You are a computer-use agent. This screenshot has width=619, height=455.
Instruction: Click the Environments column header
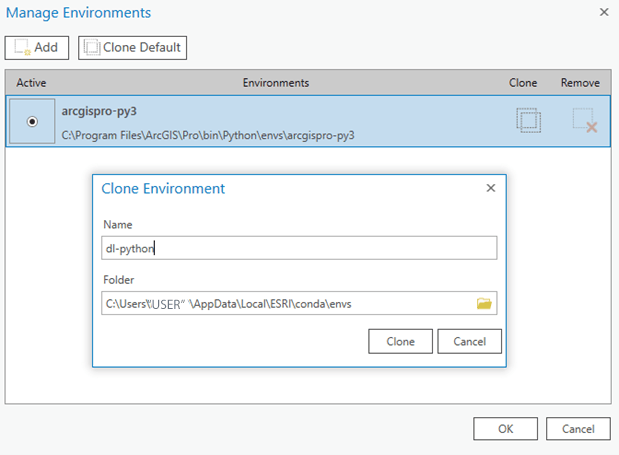275,83
